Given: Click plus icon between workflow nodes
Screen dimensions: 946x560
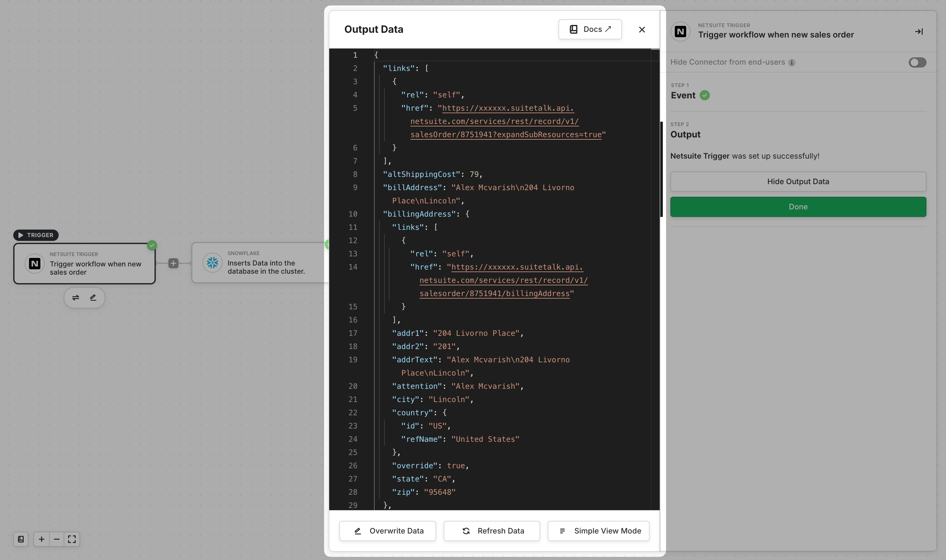Looking at the screenshot, I should click(173, 263).
